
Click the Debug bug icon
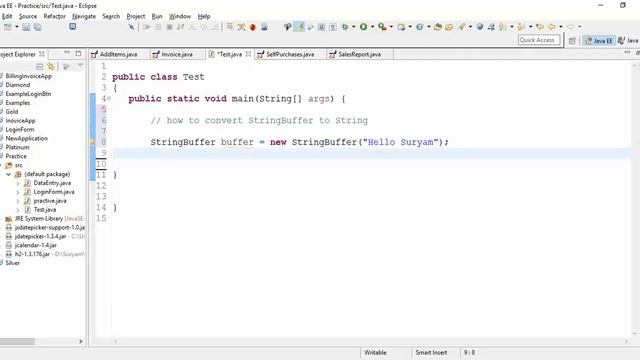345,27
